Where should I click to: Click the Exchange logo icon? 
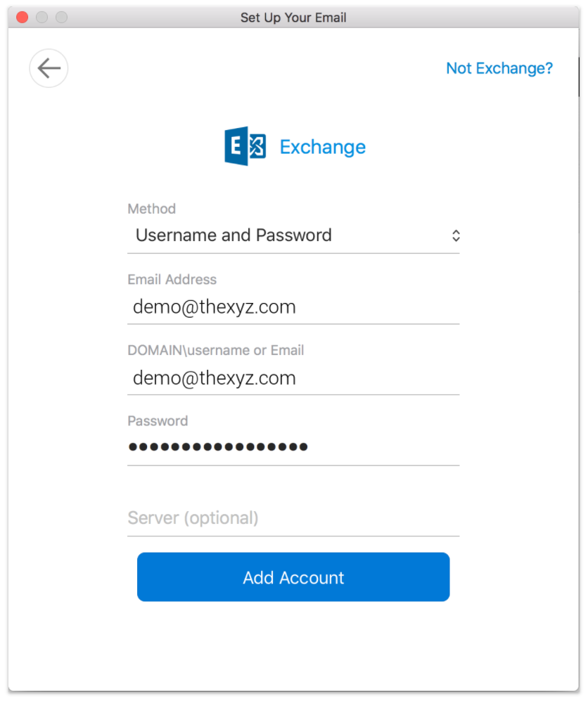coord(245,146)
